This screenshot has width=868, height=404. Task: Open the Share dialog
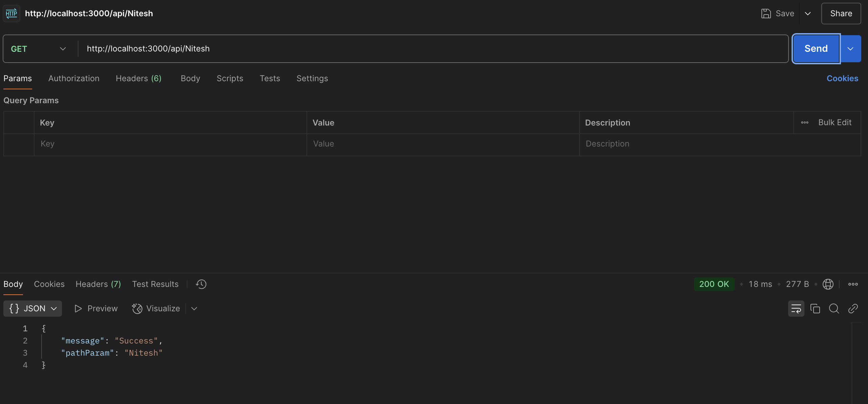[841, 14]
